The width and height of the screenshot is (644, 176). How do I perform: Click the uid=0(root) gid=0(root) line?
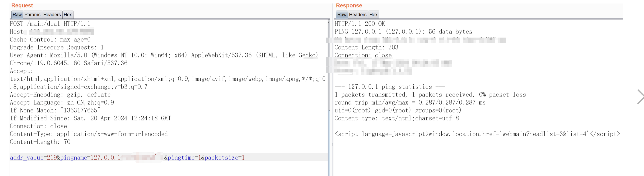398,110
